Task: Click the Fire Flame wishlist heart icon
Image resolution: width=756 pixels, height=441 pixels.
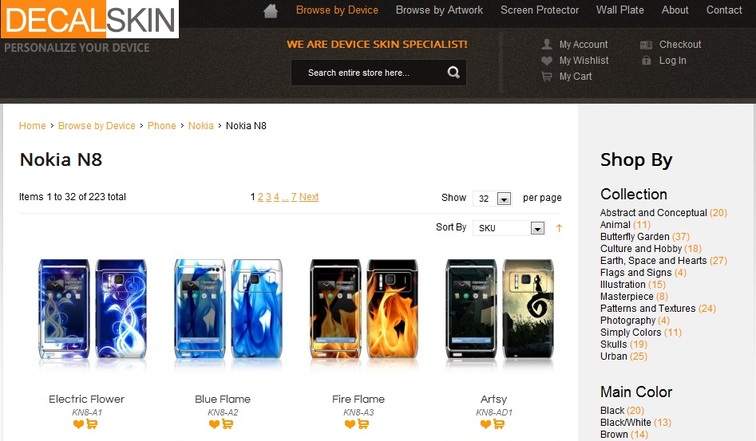Action: (350, 424)
